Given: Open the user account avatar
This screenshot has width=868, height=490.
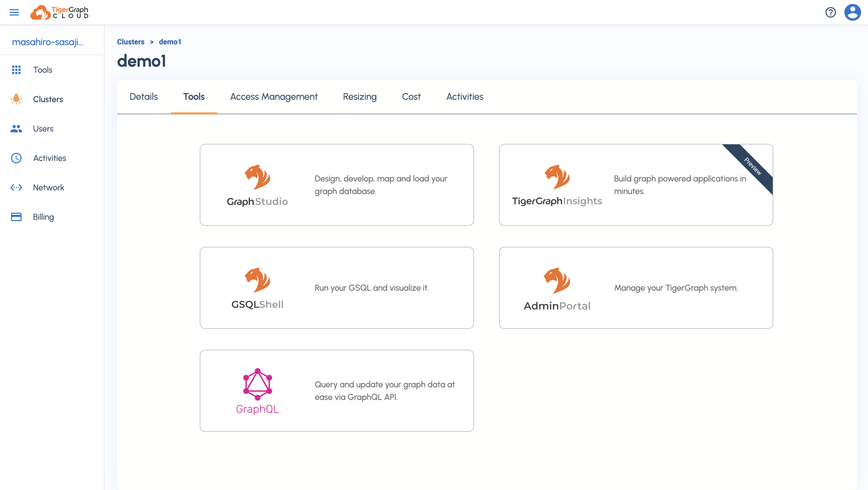Looking at the screenshot, I should click(x=852, y=12).
